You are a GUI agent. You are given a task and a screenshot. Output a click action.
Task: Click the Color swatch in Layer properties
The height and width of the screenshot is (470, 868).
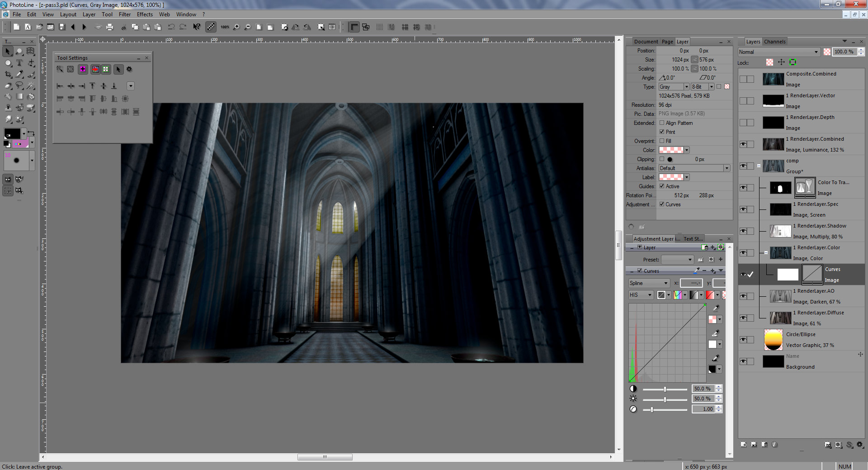[671, 150]
